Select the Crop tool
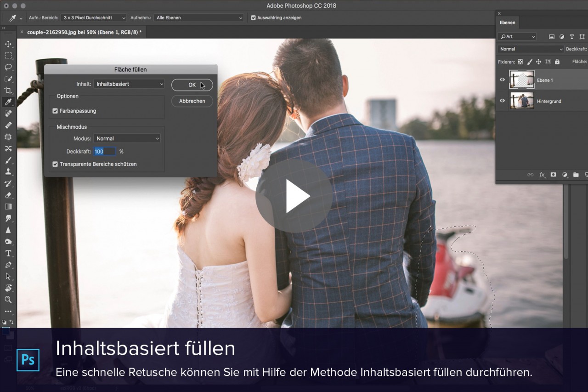 click(x=8, y=91)
